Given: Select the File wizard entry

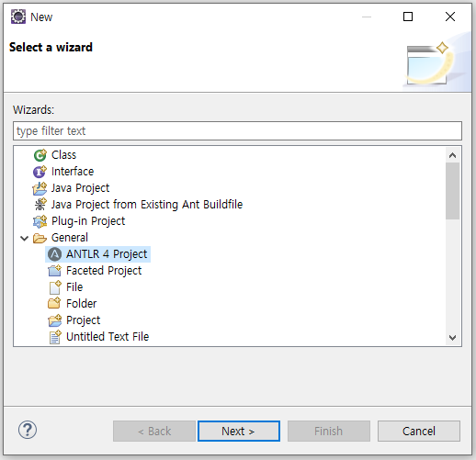Looking at the screenshot, I should click(x=74, y=287).
